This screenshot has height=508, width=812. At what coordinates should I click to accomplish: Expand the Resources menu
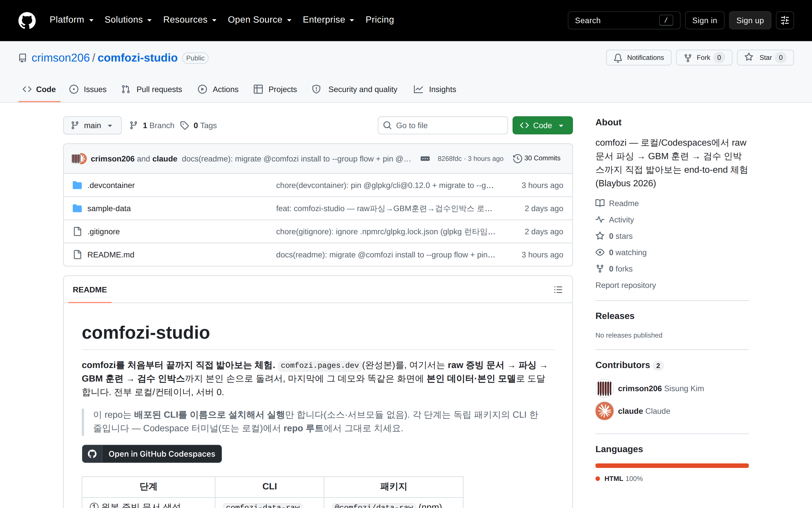click(189, 20)
